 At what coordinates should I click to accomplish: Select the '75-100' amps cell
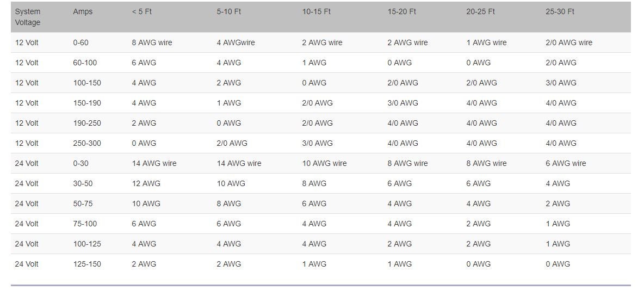(85, 224)
